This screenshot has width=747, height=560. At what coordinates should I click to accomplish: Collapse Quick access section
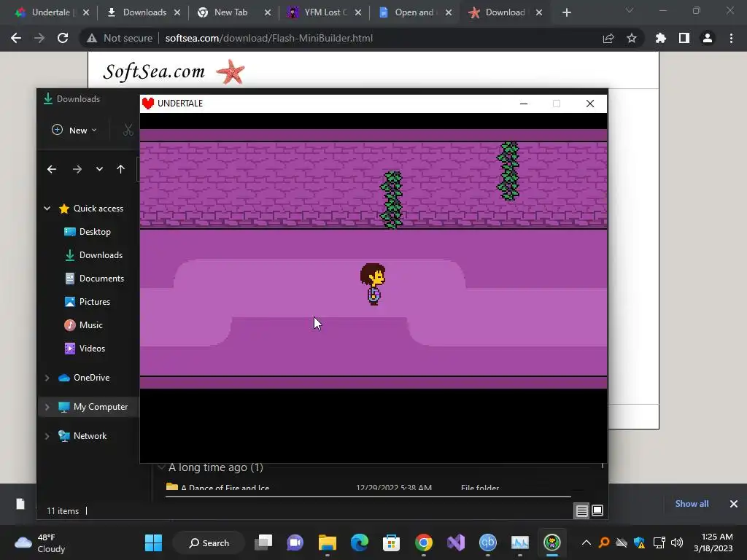pyautogui.click(x=47, y=208)
